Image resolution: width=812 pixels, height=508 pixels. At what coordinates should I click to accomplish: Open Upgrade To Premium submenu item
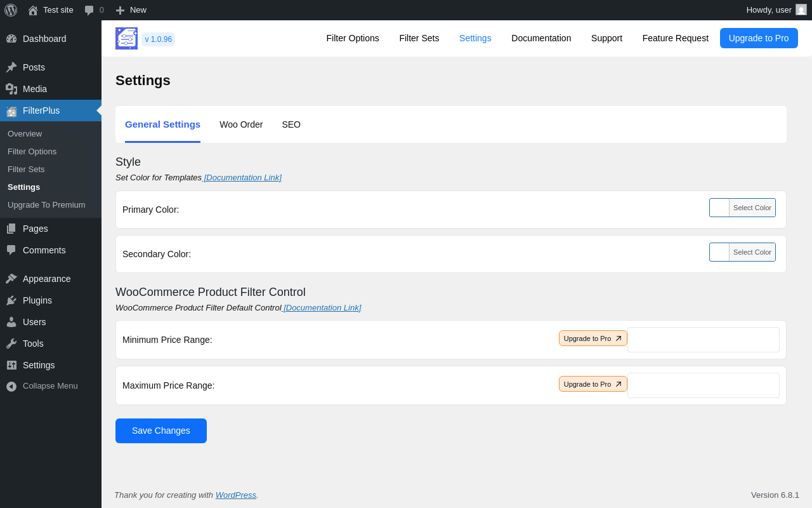[46, 204]
